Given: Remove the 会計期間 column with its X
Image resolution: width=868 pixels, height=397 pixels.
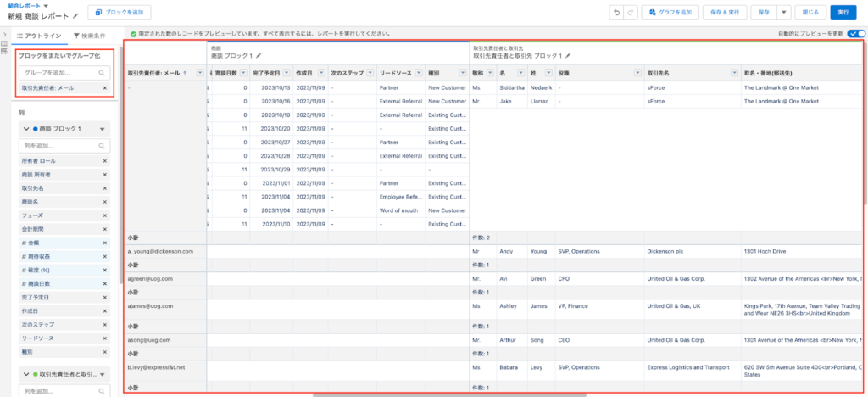Looking at the screenshot, I should click(x=104, y=229).
